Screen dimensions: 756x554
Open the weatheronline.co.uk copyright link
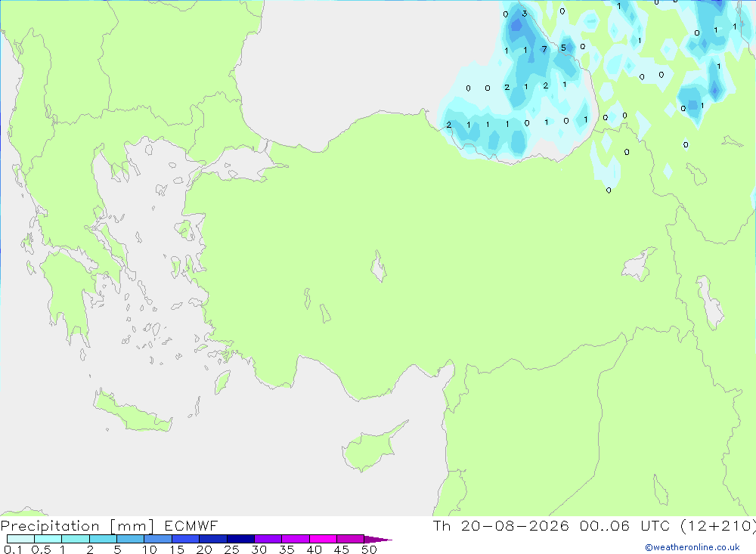tap(692, 547)
